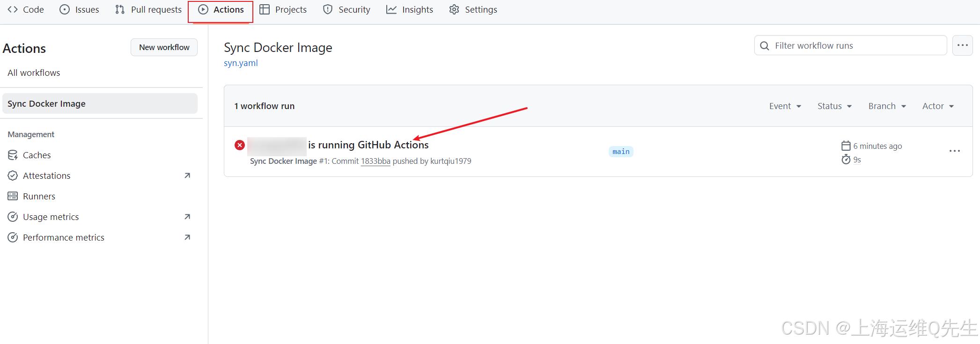The height and width of the screenshot is (344, 980).
Task: Click the '6 minutes ago' timestamp
Action: click(877, 146)
